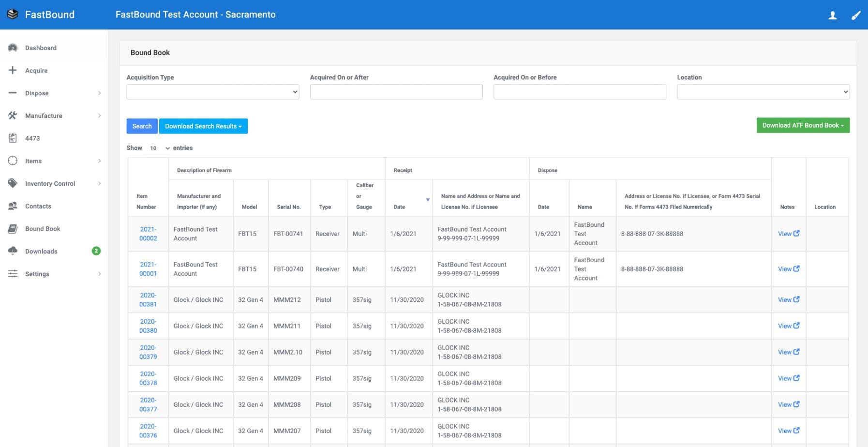This screenshot has height=447, width=868.
Task: Focus the Acquired On or Before date field
Action: 580,92
